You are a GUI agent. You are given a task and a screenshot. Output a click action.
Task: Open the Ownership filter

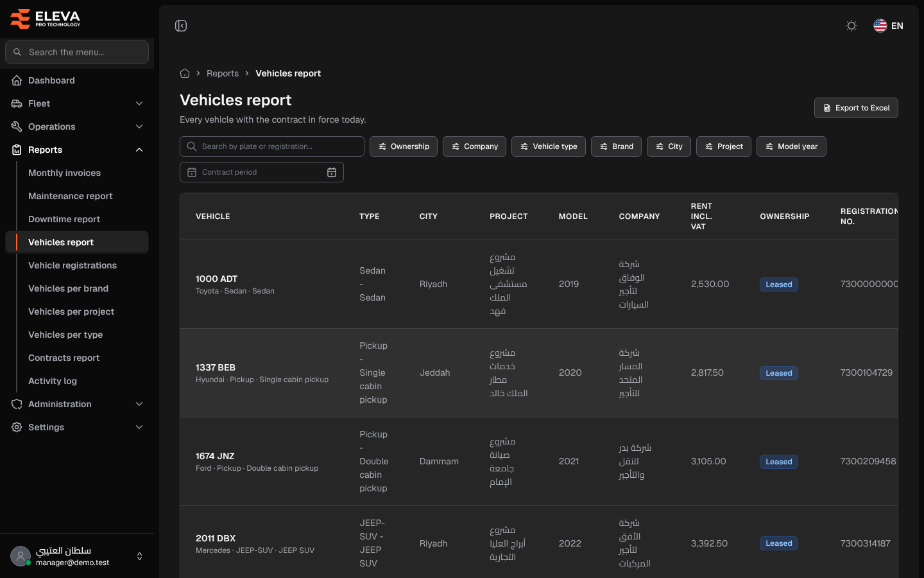point(404,146)
